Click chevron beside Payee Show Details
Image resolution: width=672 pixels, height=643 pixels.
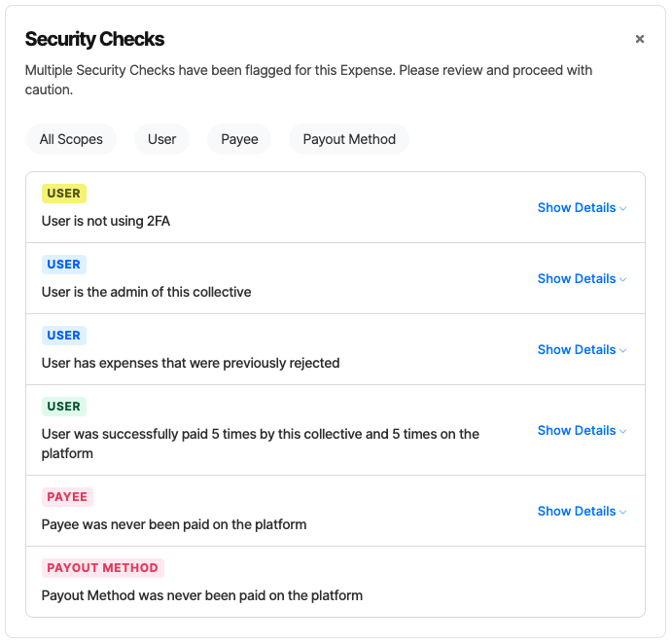[x=623, y=513]
